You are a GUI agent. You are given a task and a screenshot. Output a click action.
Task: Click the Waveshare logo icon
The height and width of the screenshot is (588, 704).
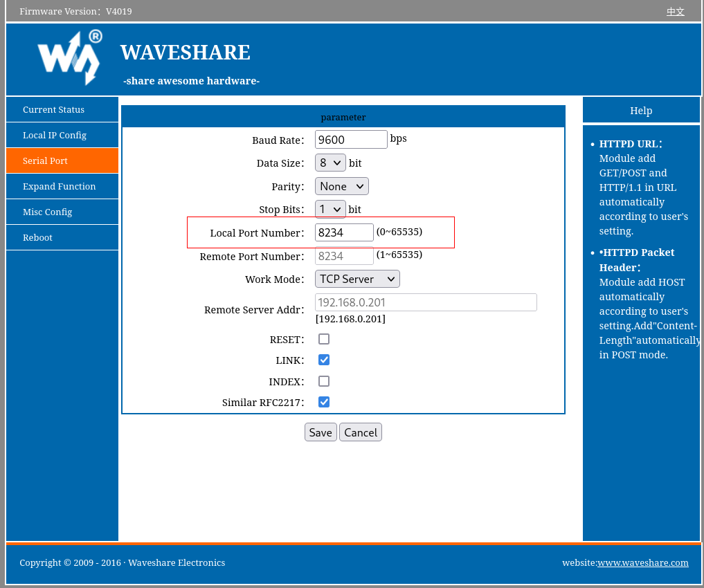[x=70, y=57]
